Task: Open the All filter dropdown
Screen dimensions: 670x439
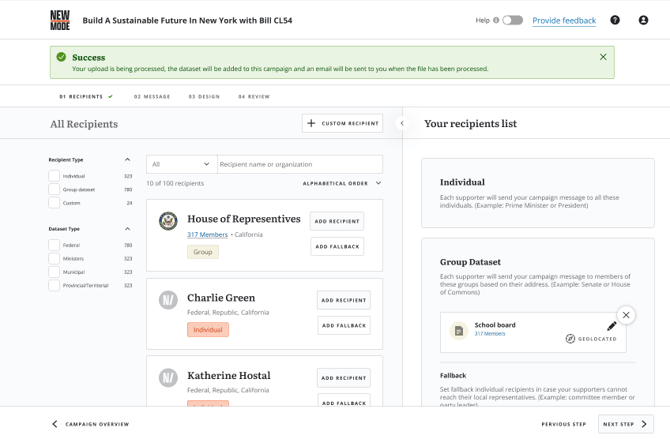Action: [x=181, y=164]
